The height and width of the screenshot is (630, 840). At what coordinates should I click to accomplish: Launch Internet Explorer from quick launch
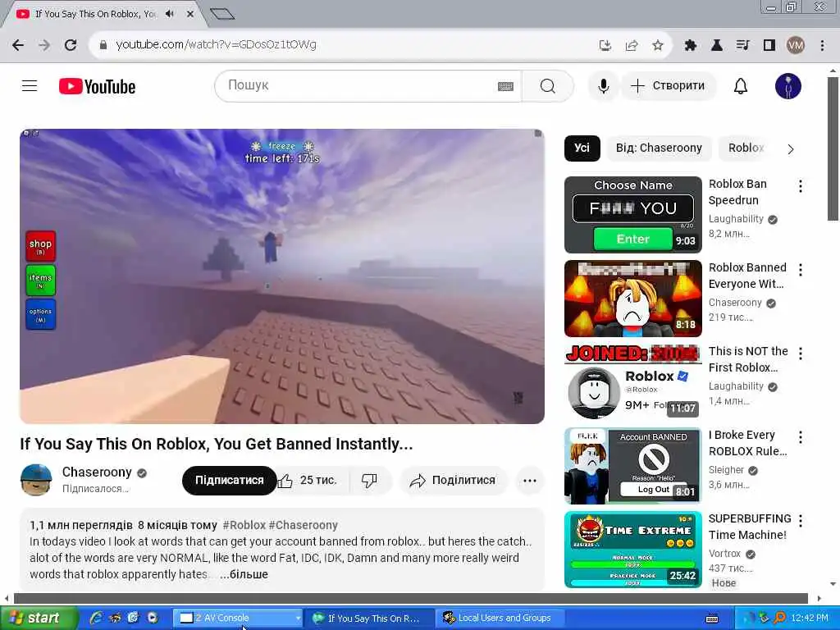97,619
